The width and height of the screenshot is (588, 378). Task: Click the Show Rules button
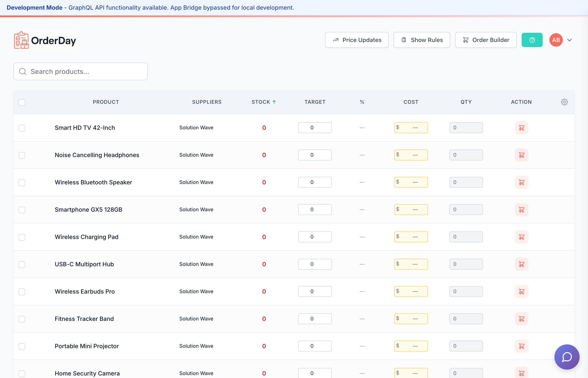[x=422, y=40]
